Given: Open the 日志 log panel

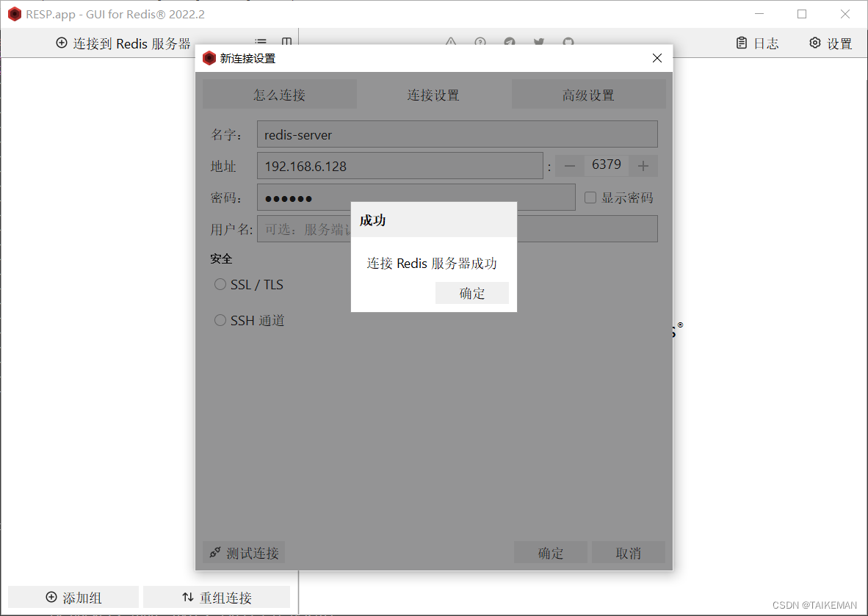Looking at the screenshot, I should click(x=757, y=43).
